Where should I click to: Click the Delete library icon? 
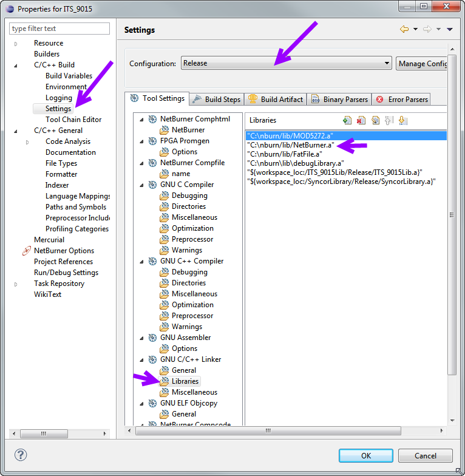[x=361, y=120]
